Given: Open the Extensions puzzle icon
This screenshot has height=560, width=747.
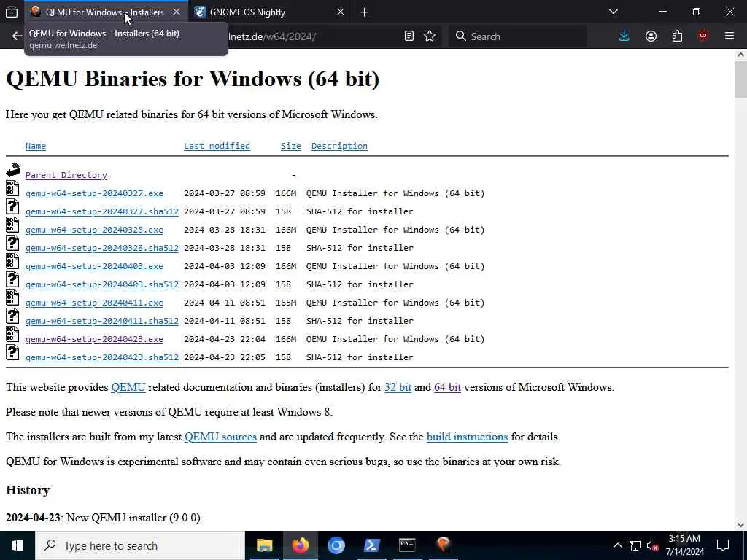Looking at the screenshot, I should tap(677, 36).
